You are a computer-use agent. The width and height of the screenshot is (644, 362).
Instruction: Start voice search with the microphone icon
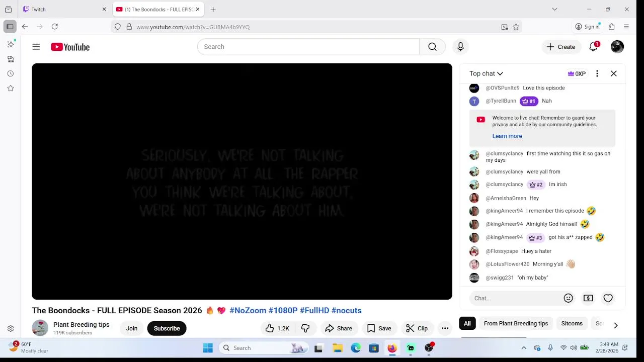point(460,47)
